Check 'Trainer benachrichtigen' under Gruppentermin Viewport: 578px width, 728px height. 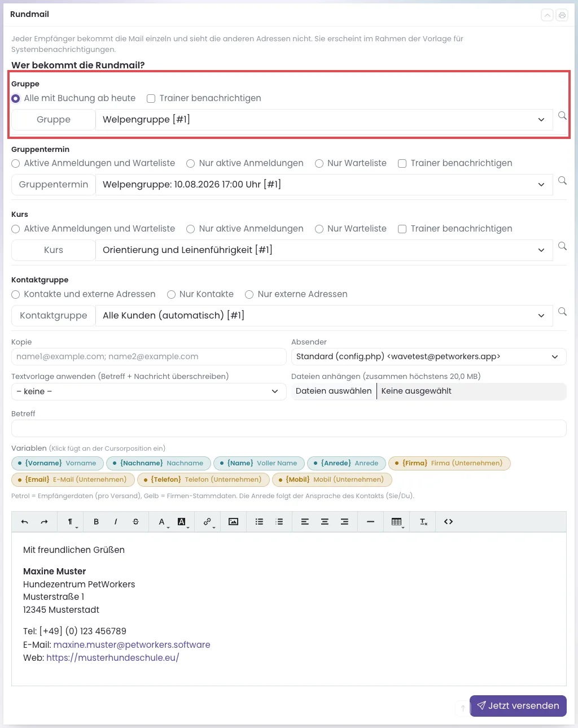click(x=402, y=163)
